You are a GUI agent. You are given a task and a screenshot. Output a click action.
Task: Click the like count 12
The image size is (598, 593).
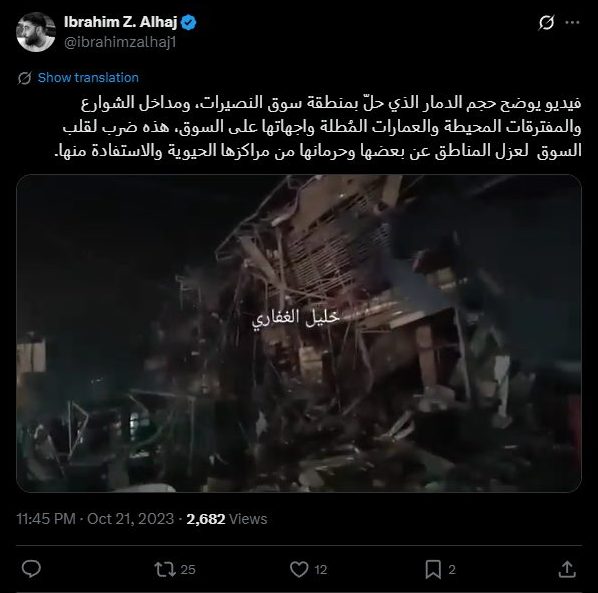pyautogui.click(x=321, y=570)
